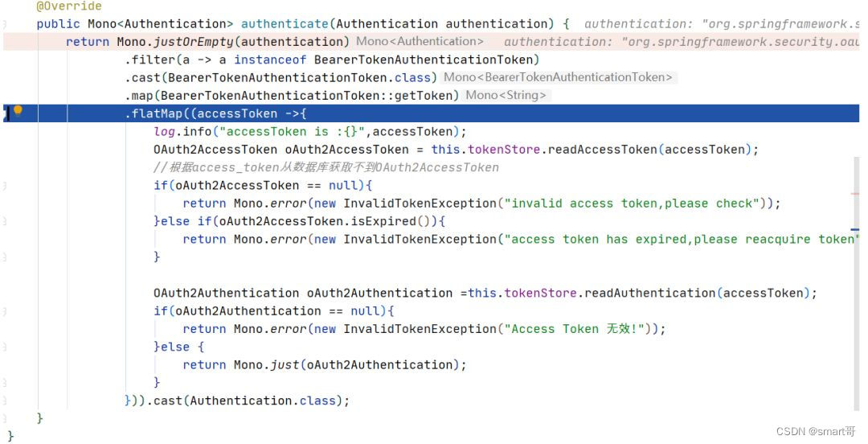Click the Mono<String> inlay hint
Viewport: 868px width, 444px height.
(x=506, y=95)
